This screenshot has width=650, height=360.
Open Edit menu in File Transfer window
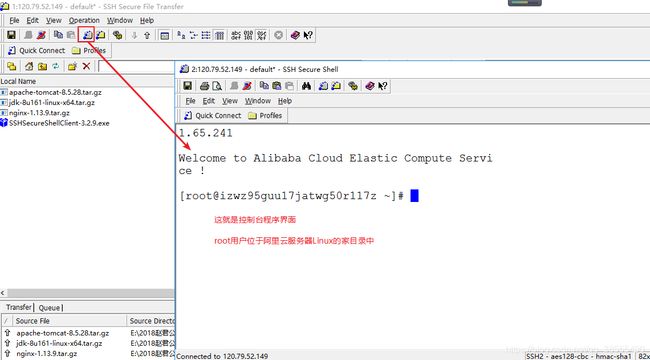32,20
